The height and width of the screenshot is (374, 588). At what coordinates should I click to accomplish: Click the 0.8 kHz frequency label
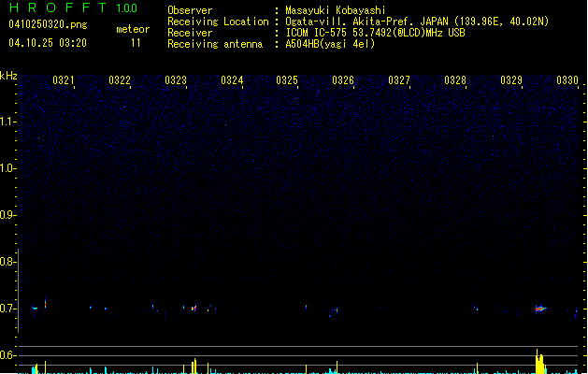click(7, 262)
